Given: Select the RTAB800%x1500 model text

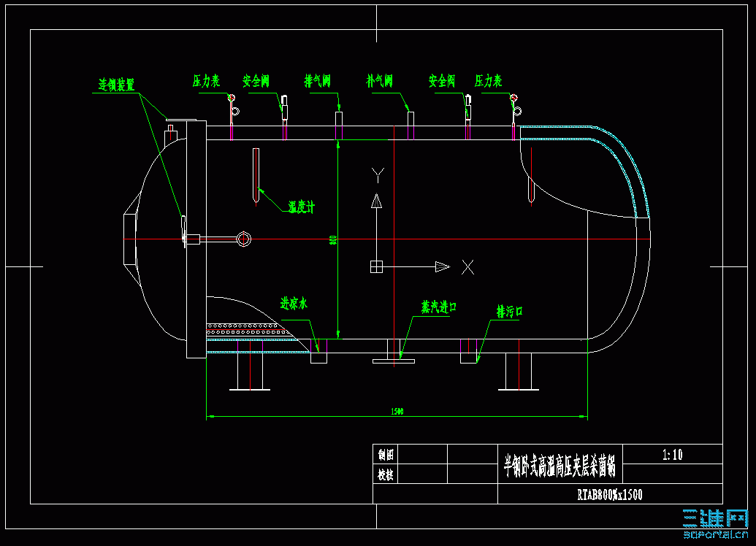Looking at the screenshot, I should tap(610, 495).
